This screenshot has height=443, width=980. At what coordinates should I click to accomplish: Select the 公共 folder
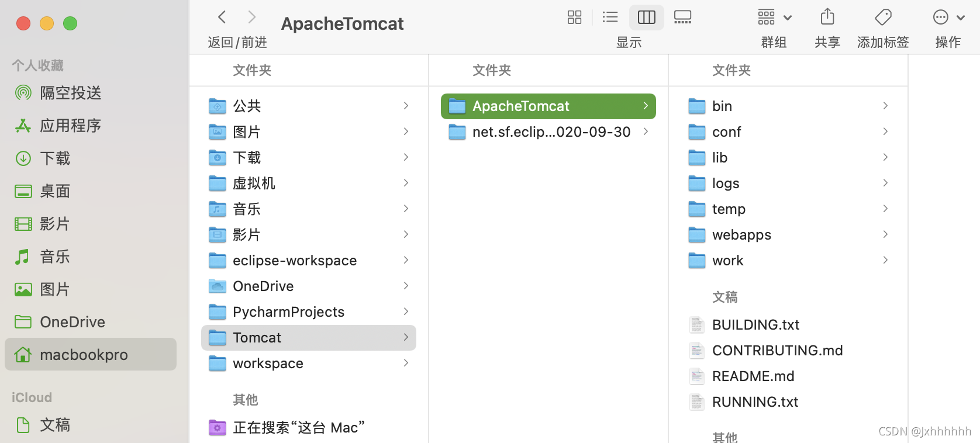point(308,106)
